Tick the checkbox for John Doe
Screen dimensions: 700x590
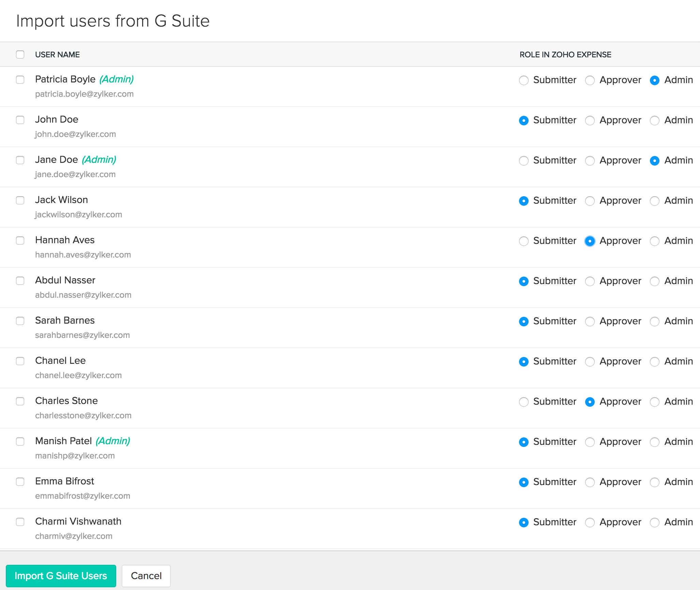click(x=20, y=120)
